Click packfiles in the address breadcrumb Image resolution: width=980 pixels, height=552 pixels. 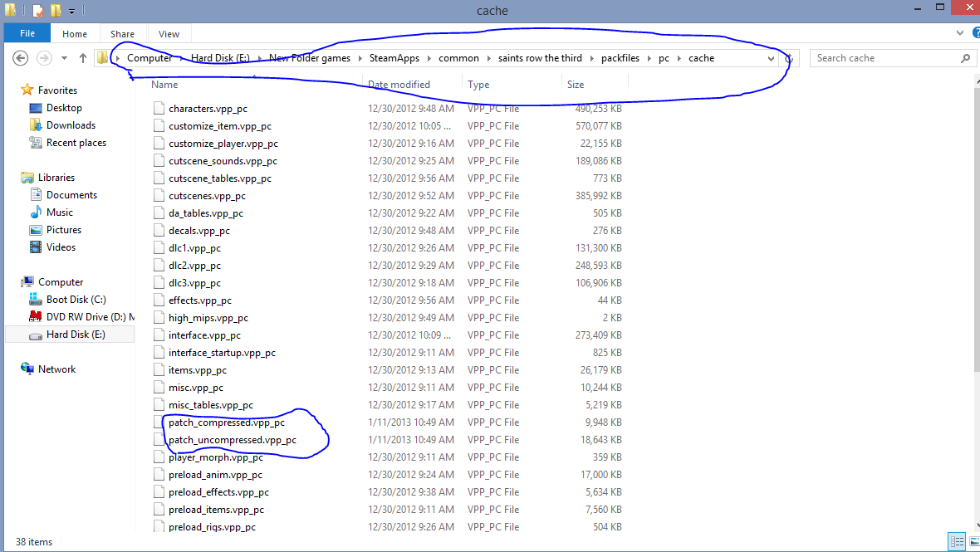click(x=620, y=58)
